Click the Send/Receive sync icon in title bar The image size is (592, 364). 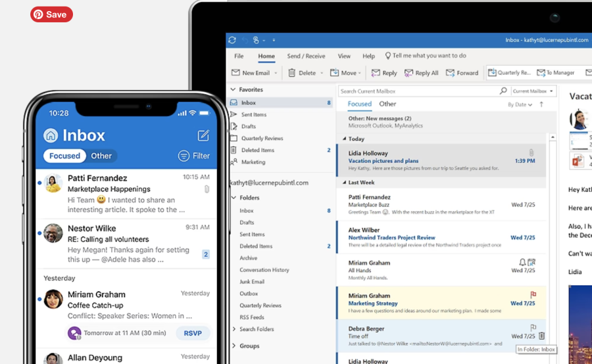(232, 40)
